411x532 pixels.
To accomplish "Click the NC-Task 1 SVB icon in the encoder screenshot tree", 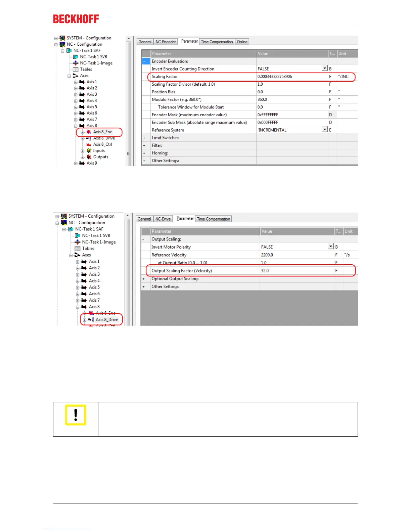I will (76, 57).
